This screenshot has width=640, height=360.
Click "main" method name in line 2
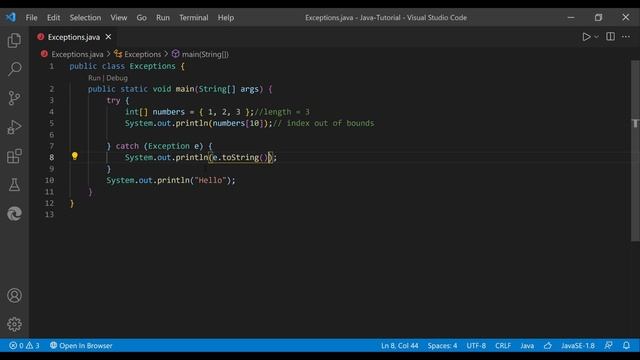coord(185,89)
